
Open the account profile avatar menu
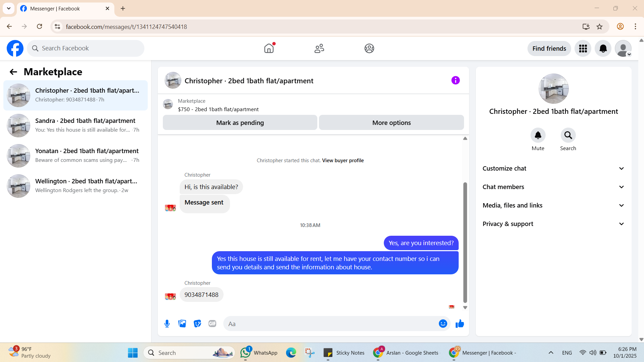click(x=623, y=49)
